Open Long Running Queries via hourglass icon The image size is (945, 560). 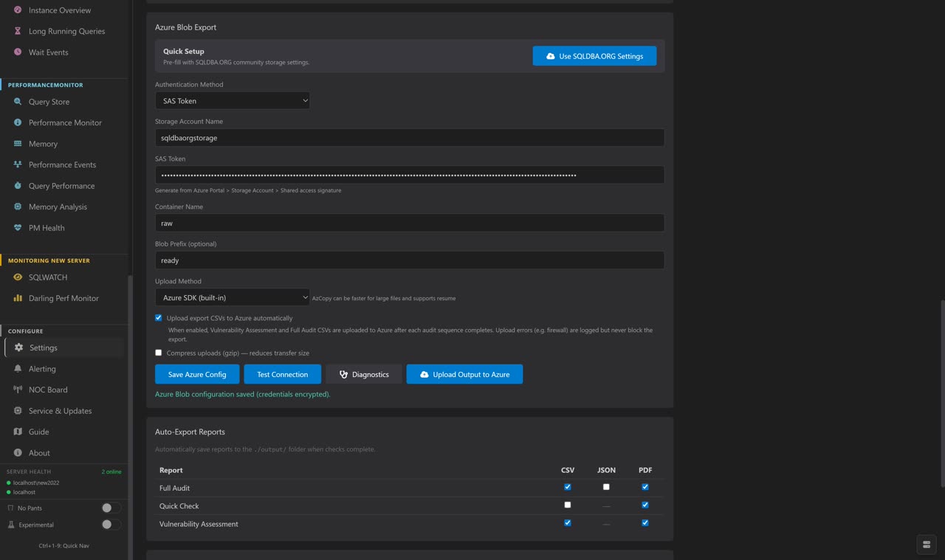click(x=16, y=31)
